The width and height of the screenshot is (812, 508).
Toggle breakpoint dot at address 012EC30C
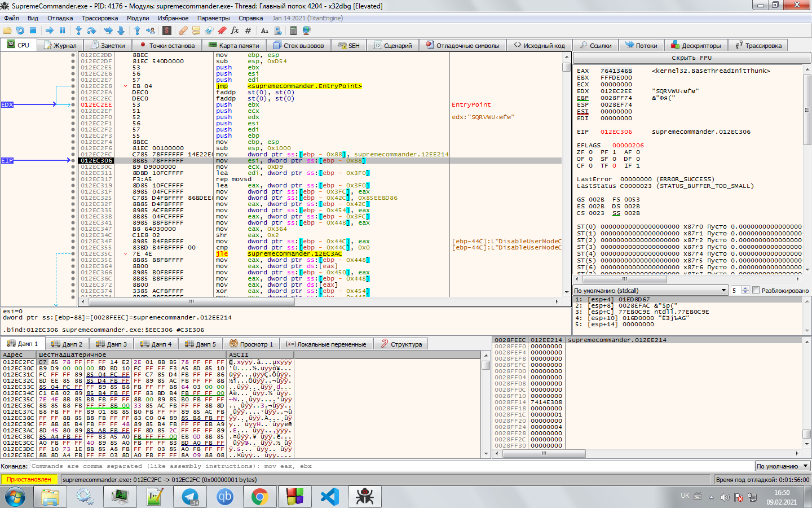[73, 167]
